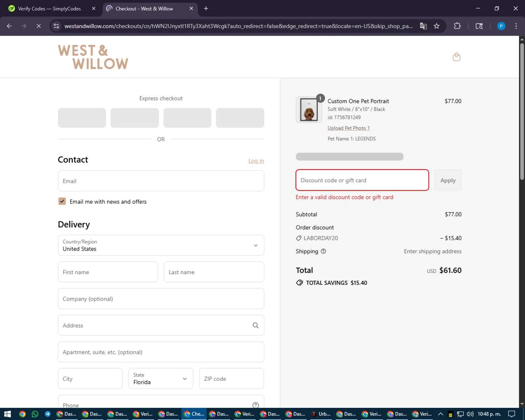Click the browser forward arrow

click(x=24, y=26)
